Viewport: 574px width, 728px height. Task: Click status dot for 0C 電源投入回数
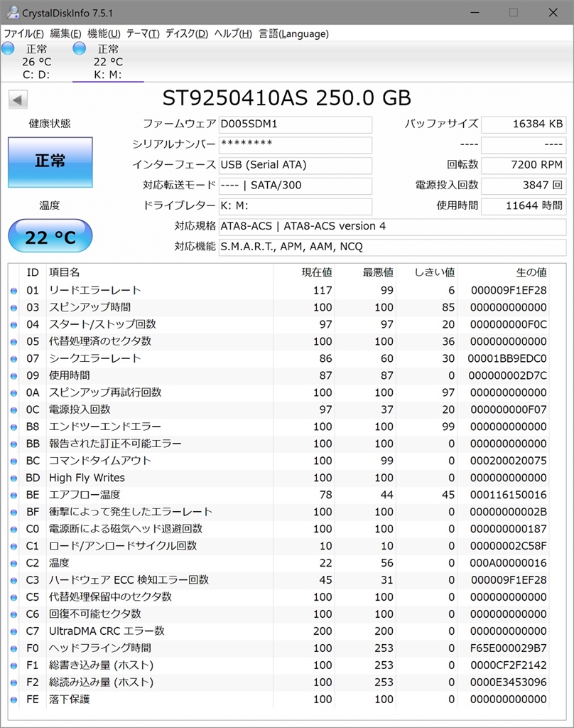pos(14,410)
